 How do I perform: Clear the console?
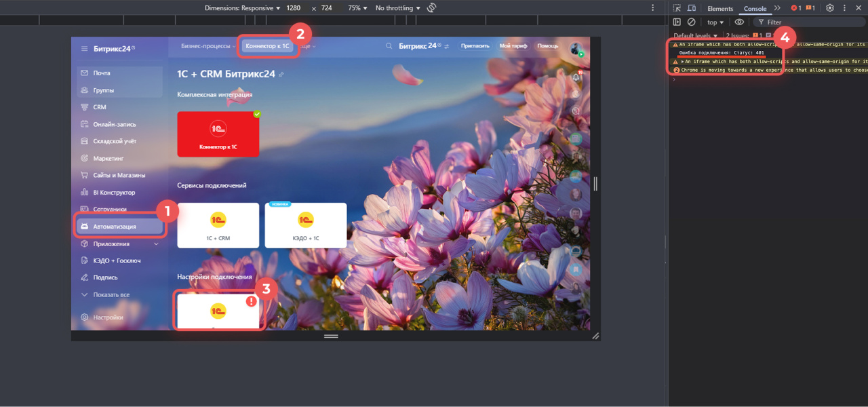point(691,22)
